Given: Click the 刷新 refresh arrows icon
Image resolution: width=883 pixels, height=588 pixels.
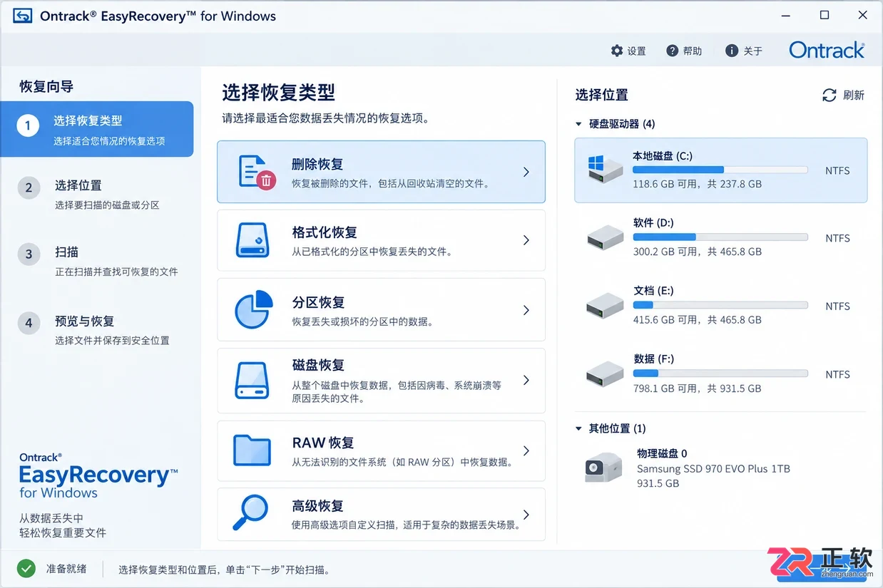Looking at the screenshot, I should tap(830, 95).
